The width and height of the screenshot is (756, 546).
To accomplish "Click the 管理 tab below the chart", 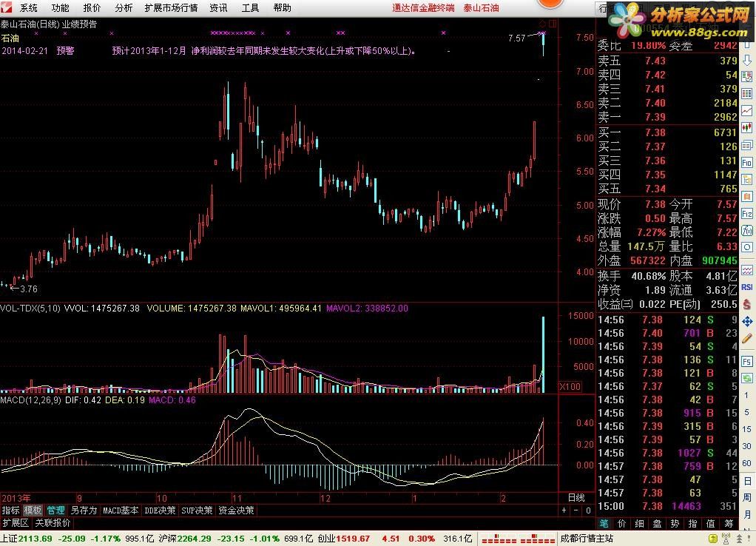I will [x=55, y=510].
